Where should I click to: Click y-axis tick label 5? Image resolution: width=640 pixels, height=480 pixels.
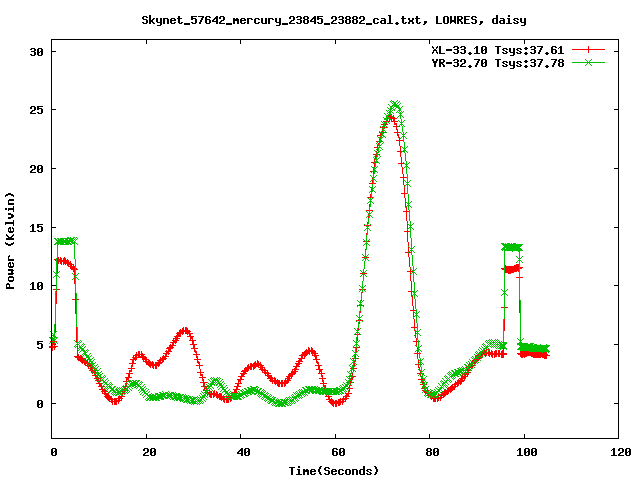point(40,345)
